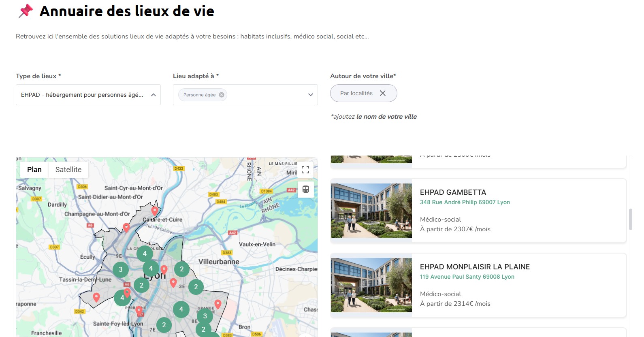Open cluster 2 right of 3E label
The width and height of the screenshot is (644, 337).
196,287
